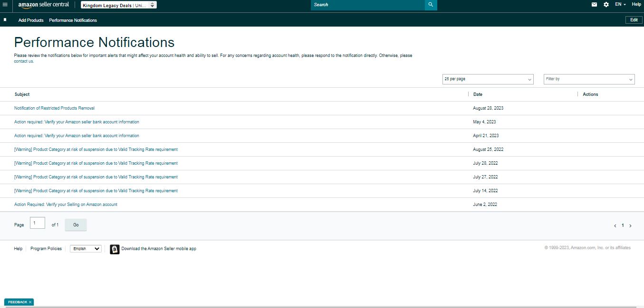Screen dimensions: 644x308
Task: Open the Kingdom Legacy Deals account switcher
Action: pyautogui.click(x=118, y=5)
